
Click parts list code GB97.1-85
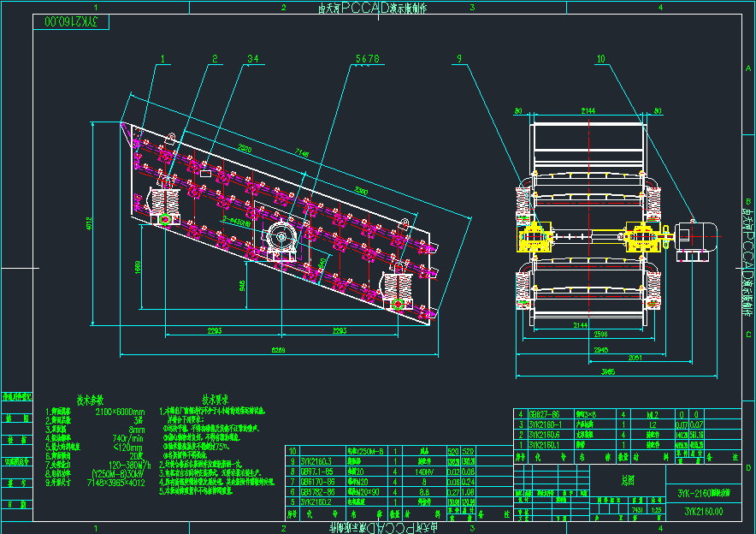(x=316, y=472)
